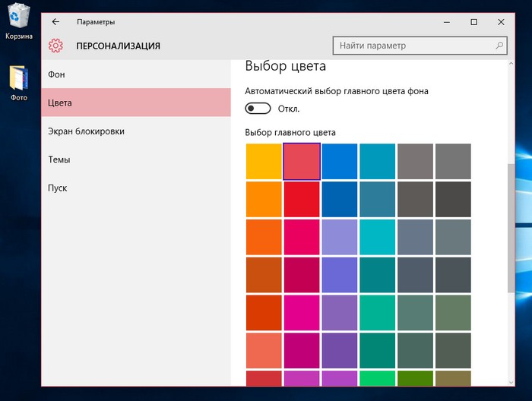
Task: Open the Экран блокировки section
Action: coord(86,131)
